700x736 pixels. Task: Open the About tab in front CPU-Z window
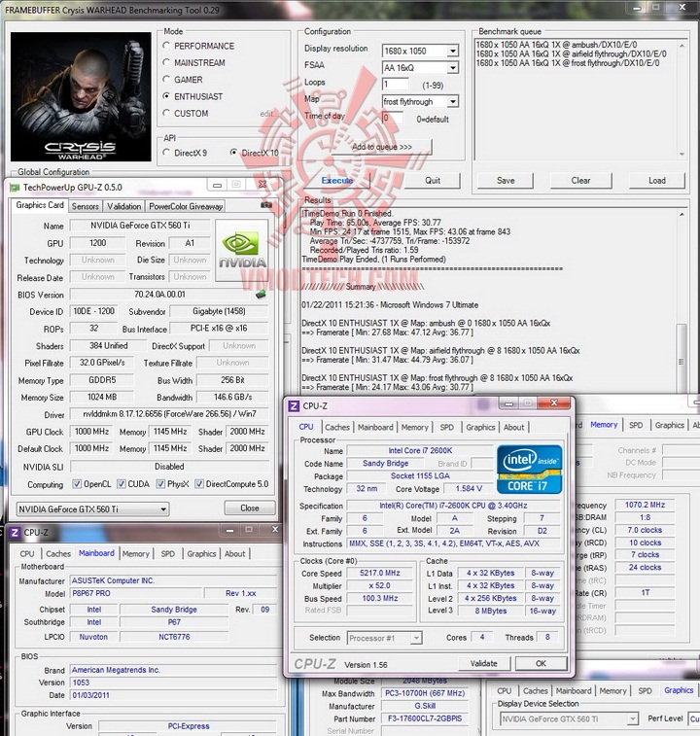pos(514,427)
